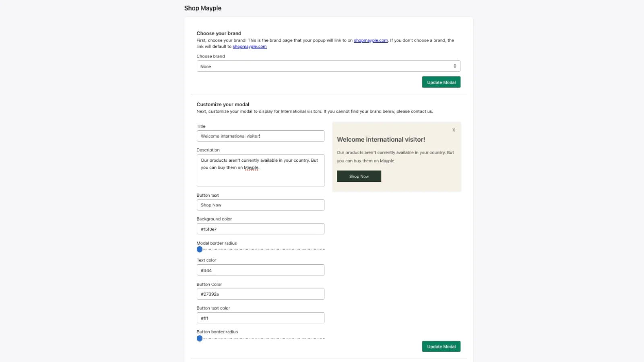Select the Text color input
Viewport: 644px width, 362px height.
click(x=260, y=270)
